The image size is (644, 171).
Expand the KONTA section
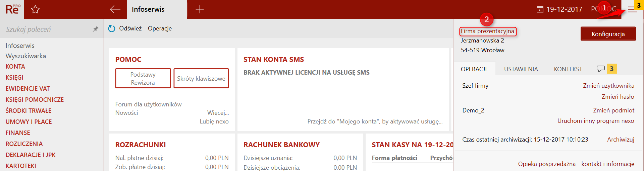click(15, 67)
